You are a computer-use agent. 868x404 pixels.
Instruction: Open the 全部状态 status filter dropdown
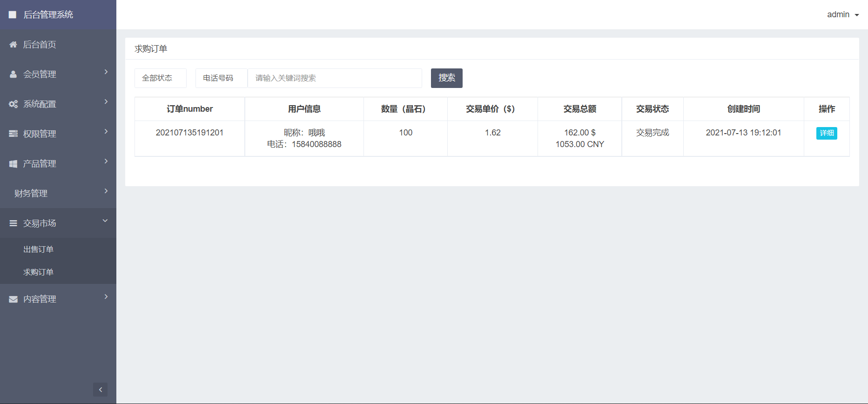161,78
